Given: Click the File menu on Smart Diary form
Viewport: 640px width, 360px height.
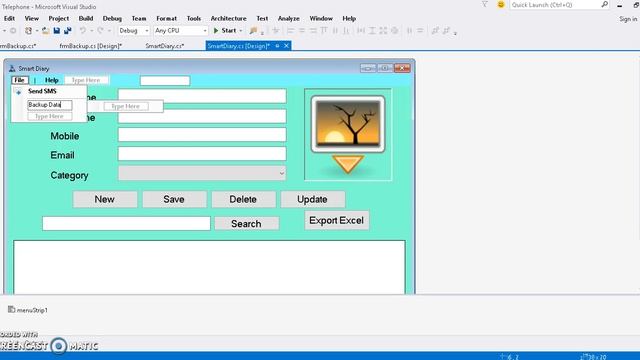Looking at the screenshot, I should (x=20, y=80).
